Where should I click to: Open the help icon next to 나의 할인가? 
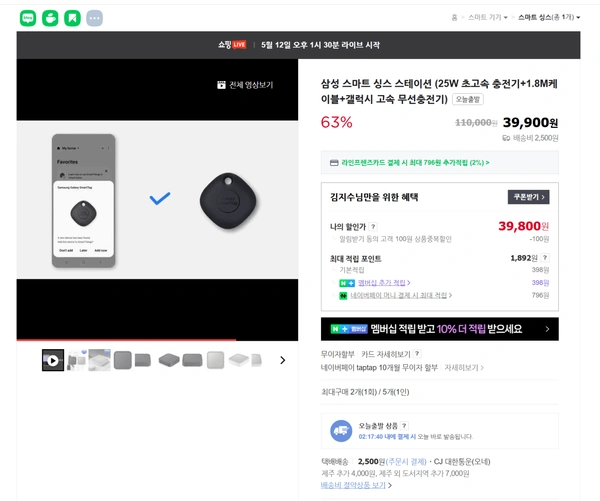point(373,227)
